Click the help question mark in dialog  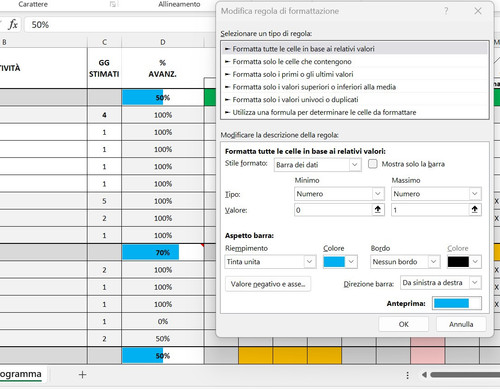[446, 11]
